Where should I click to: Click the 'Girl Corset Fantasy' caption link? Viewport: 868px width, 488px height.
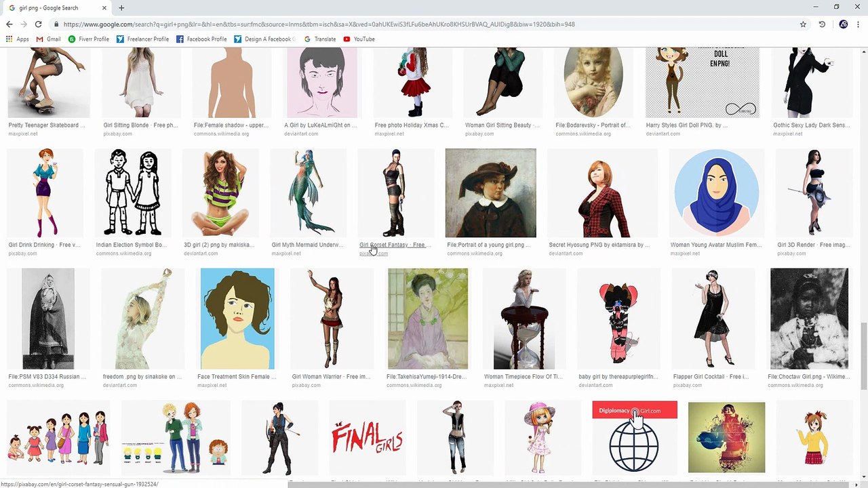[x=395, y=245]
